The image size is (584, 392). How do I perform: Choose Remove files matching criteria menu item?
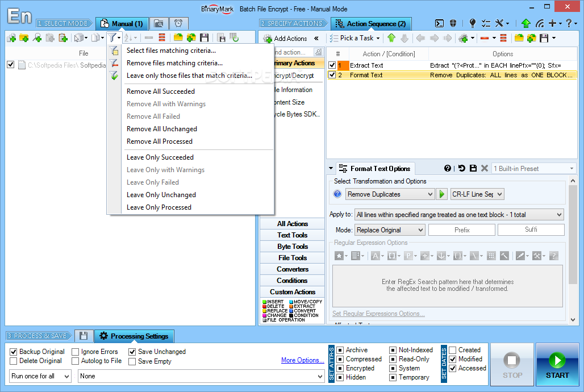pyautogui.click(x=174, y=63)
